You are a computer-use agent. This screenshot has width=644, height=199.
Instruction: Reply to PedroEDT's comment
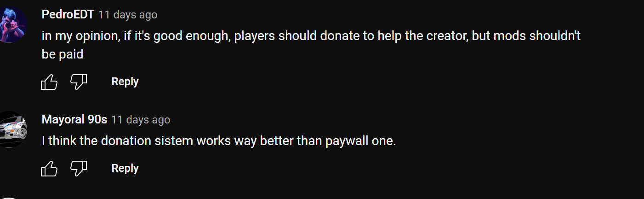125,82
